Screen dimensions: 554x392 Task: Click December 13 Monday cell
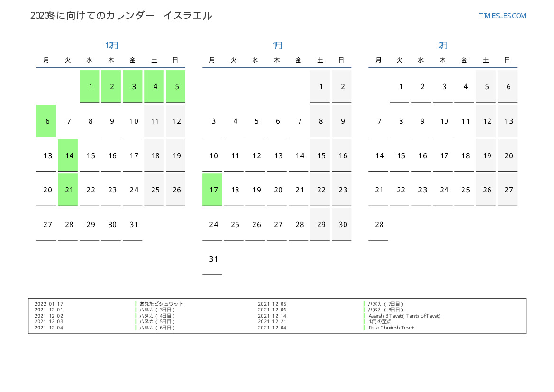pyautogui.click(x=46, y=155)
